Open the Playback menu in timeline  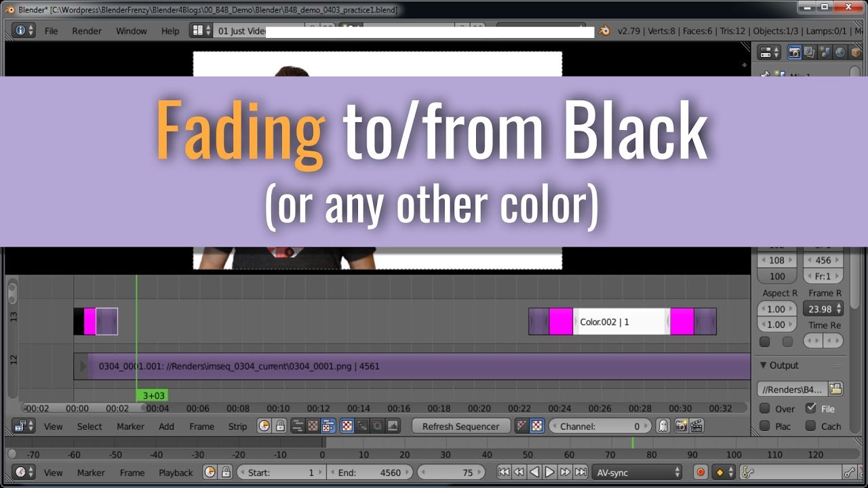pyautogui.click(x=176, y=472)
